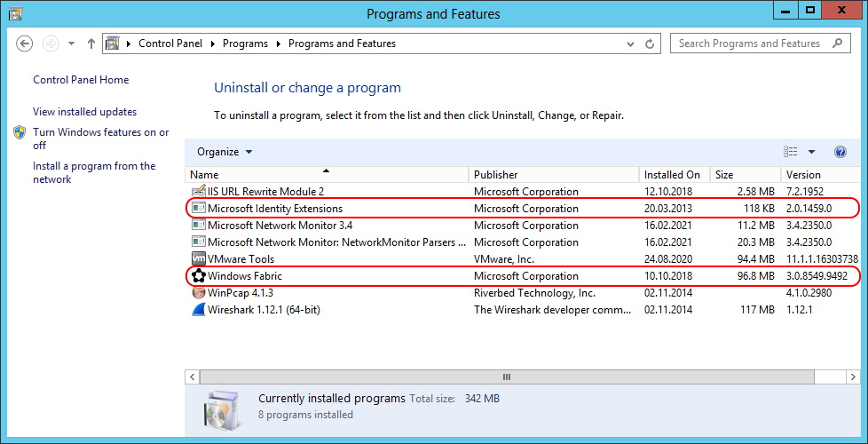The height and width of the screenshot is (444, 868).
Task: Click the title bar window system icon
Action: tap(15, 12)
